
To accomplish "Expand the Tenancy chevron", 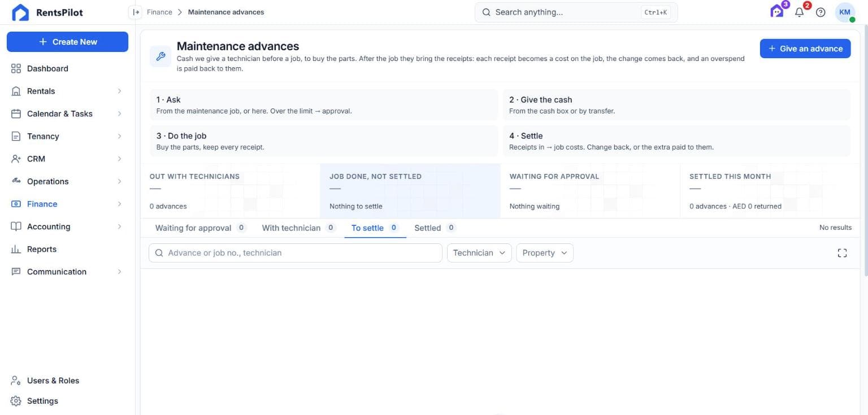I will click(119, 136).
